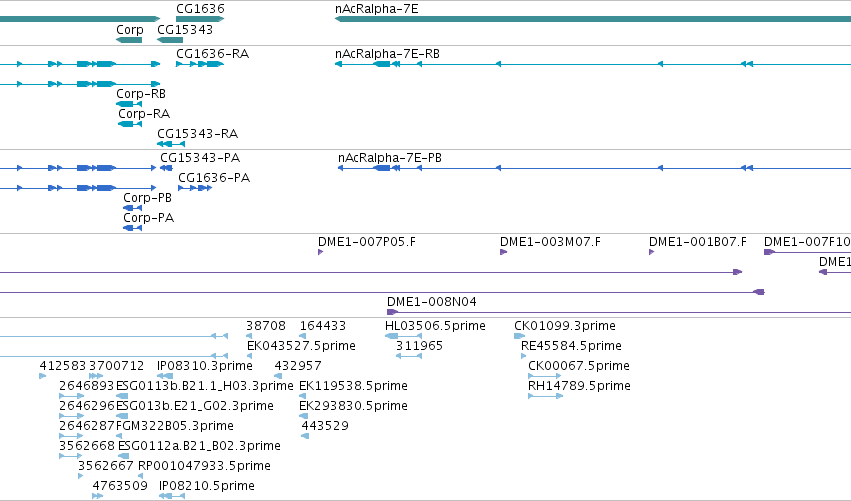Select the DME1-008N04 clone label
The width and height of the screenshot is (851, 501).
click(432, 302)
